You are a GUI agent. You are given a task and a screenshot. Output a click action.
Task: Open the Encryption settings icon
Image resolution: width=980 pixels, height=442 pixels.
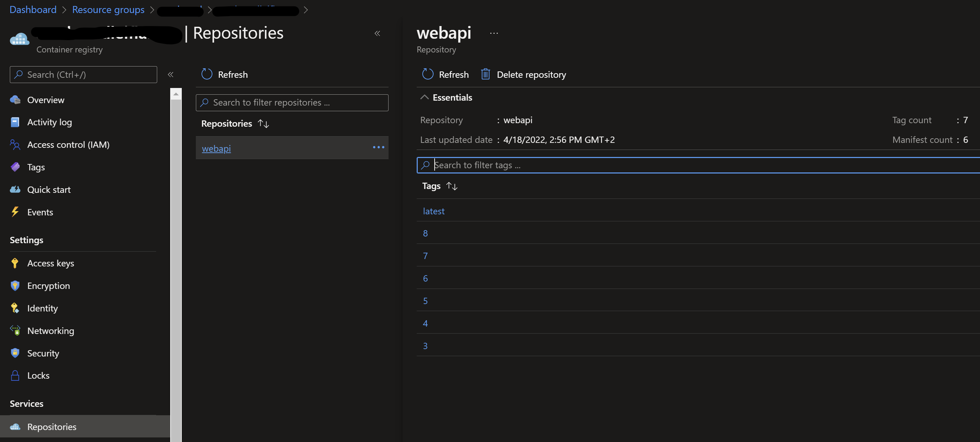click(15, 285)
